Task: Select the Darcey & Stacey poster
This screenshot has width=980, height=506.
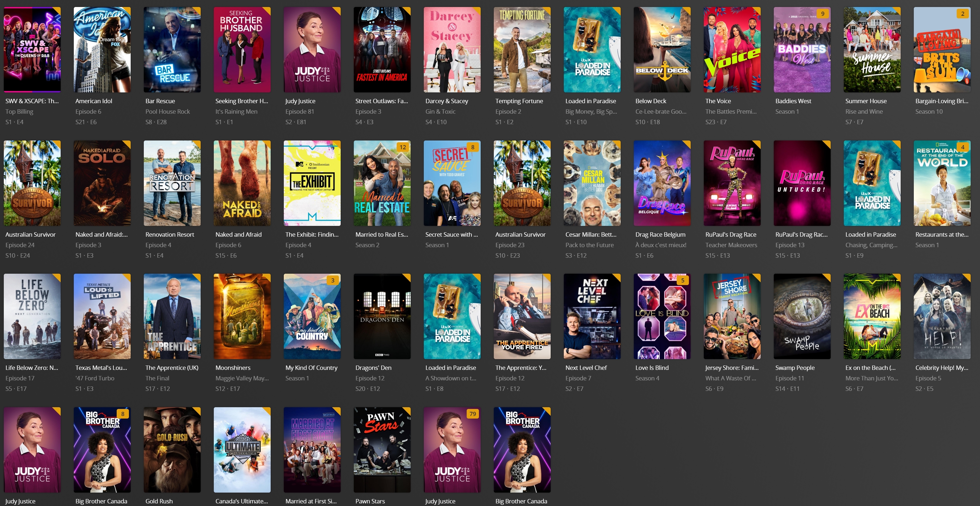Action: point(452,50)
